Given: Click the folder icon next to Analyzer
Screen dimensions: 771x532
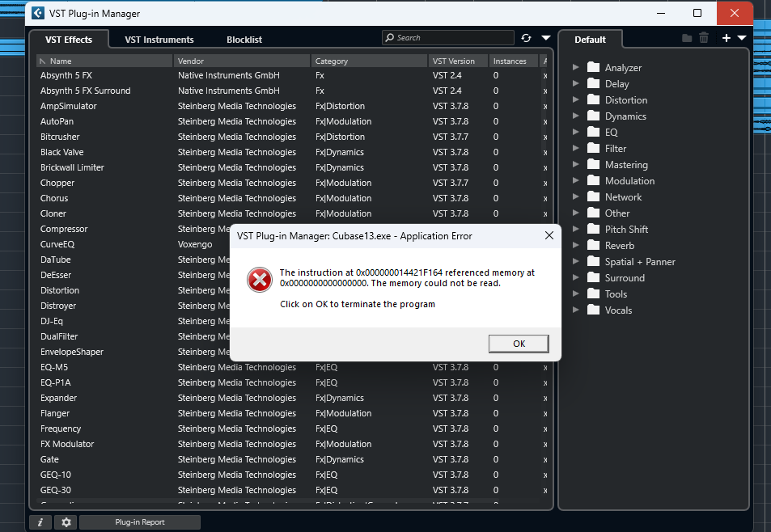Looking at the screenshot, I should coord(594,67).
